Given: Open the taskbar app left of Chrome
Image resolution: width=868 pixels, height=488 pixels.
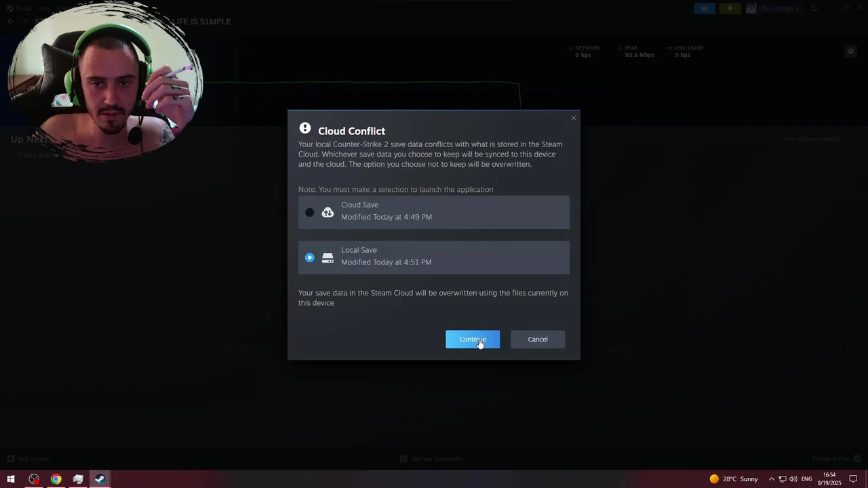Looking at the screenshot, I should point(34,479).
